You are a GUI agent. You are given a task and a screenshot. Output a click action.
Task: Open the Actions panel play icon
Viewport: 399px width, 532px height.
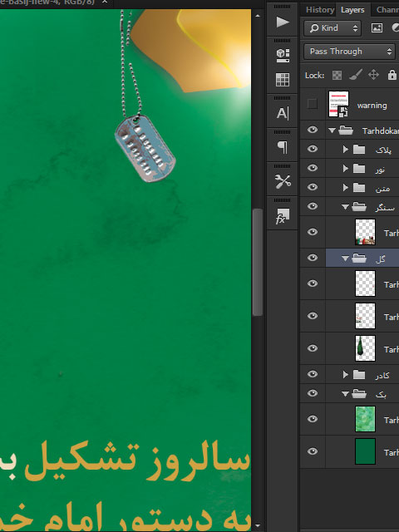(283, 22)
